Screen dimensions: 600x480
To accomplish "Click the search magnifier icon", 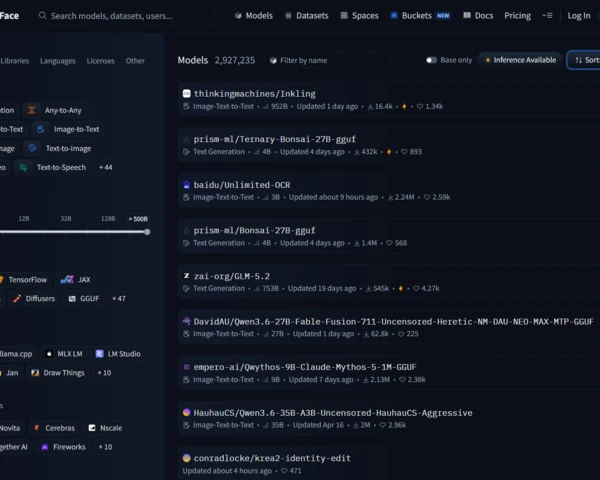I will click(x=42, y=15).
